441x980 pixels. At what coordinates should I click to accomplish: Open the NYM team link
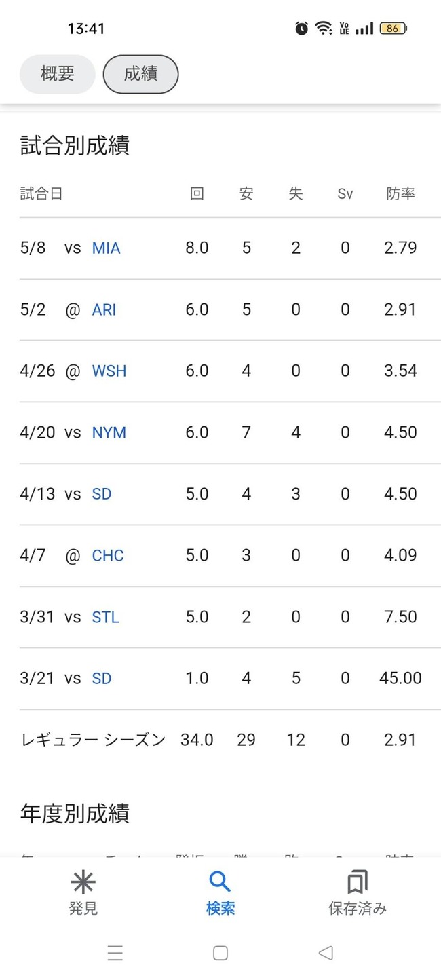[x=109, y=433]
